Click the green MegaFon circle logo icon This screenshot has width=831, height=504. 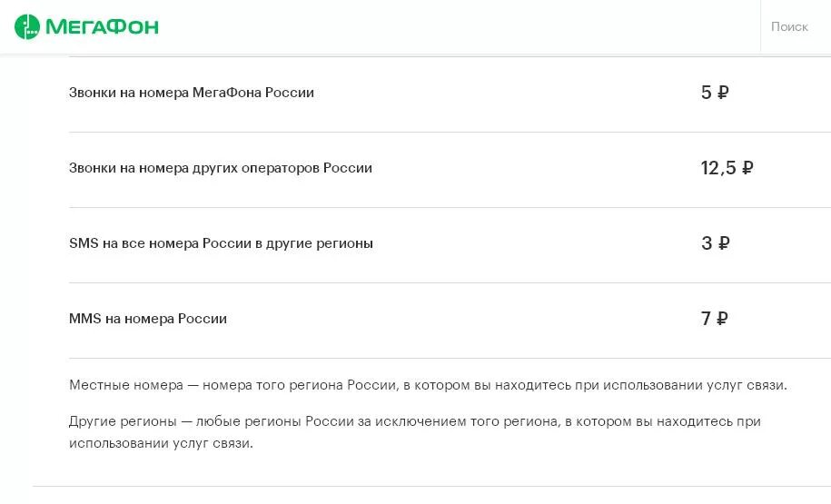[x=27, y=27]
